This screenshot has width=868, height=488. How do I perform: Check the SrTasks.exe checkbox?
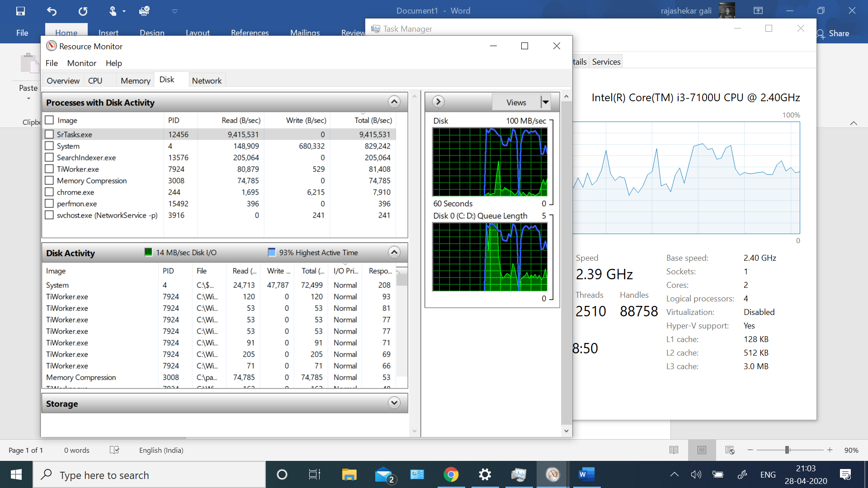[49, 134]
